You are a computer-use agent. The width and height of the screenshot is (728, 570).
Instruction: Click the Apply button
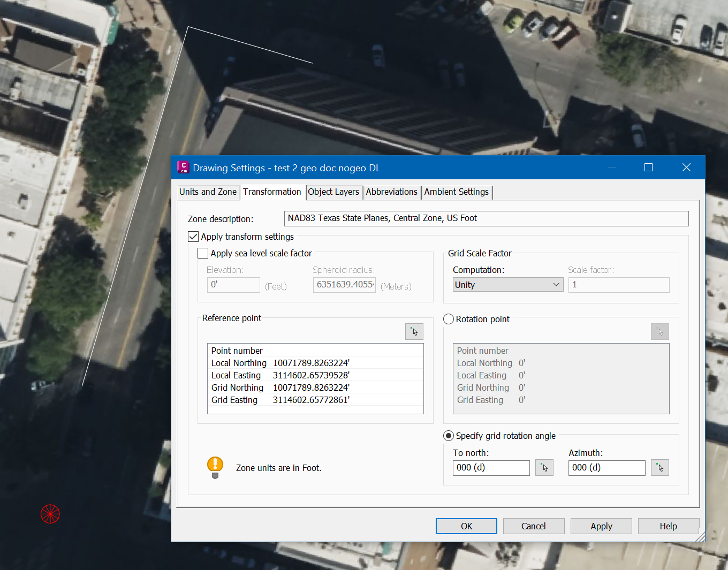(601, 526)
